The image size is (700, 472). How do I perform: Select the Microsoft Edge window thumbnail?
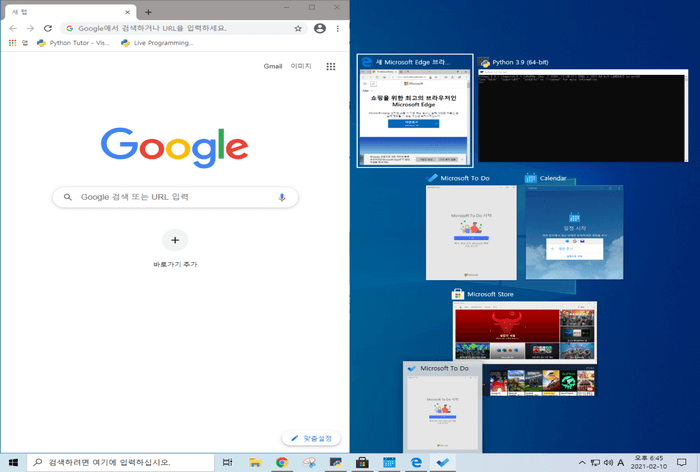click(x=415, y=111)
